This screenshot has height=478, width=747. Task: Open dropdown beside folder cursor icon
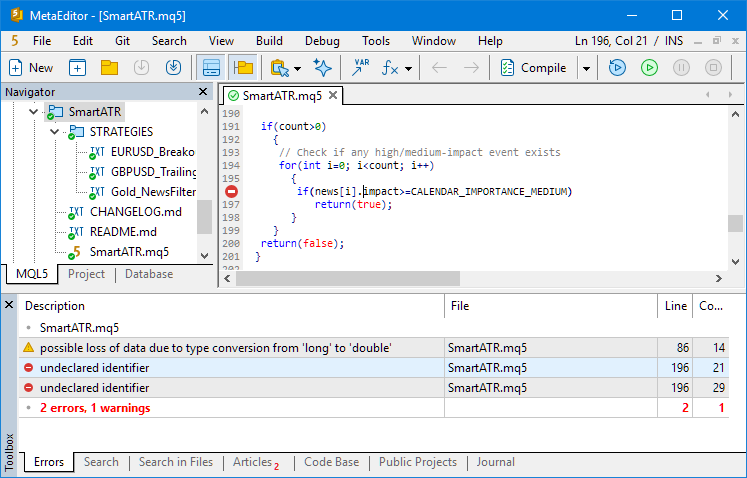coord(298,69)
